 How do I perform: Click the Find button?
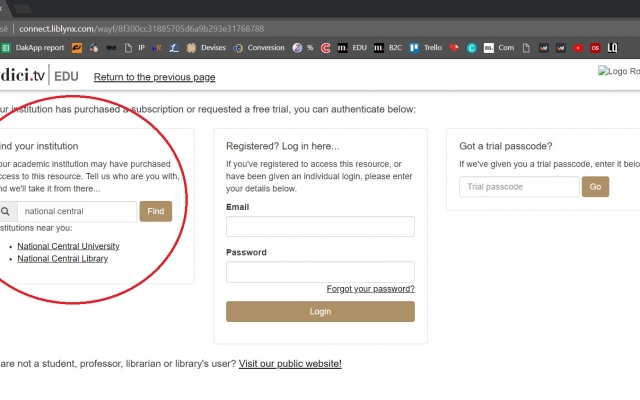point(156,212)
